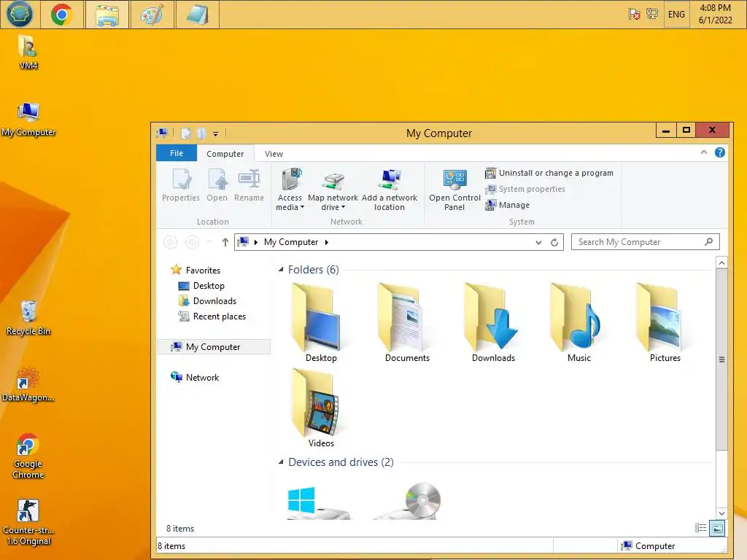Viewport: 747px width, 560px height.
Task: Click the File Explorer taskbar icon
Action: point(107,15)
